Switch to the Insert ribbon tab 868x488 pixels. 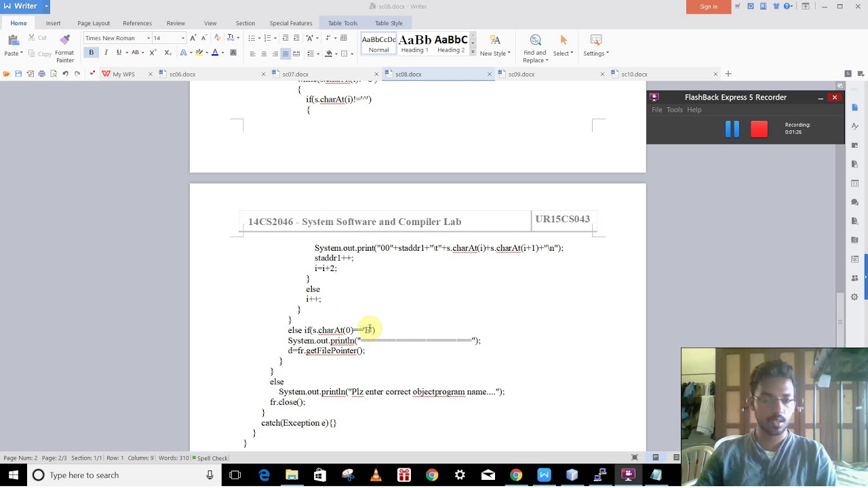53,23
